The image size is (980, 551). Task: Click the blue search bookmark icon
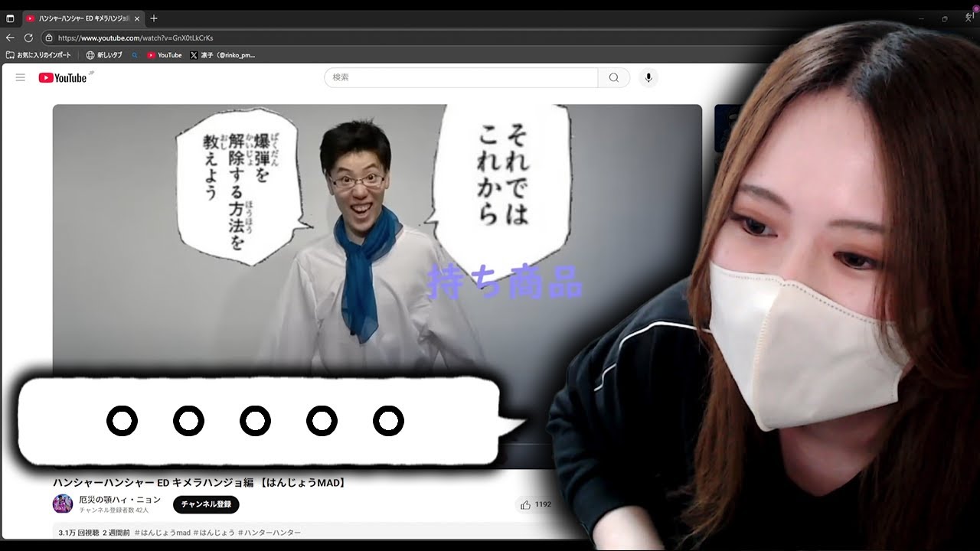click(135, 55)
